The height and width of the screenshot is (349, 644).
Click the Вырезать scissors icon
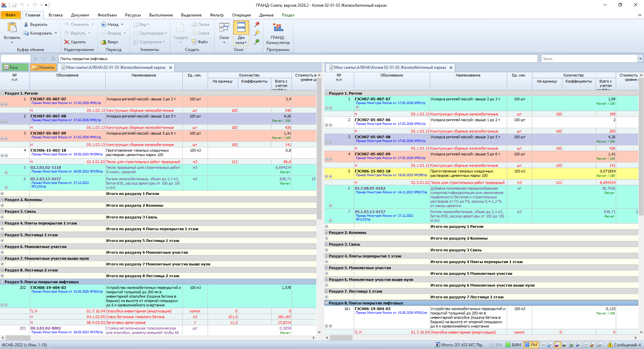[26, 24]
